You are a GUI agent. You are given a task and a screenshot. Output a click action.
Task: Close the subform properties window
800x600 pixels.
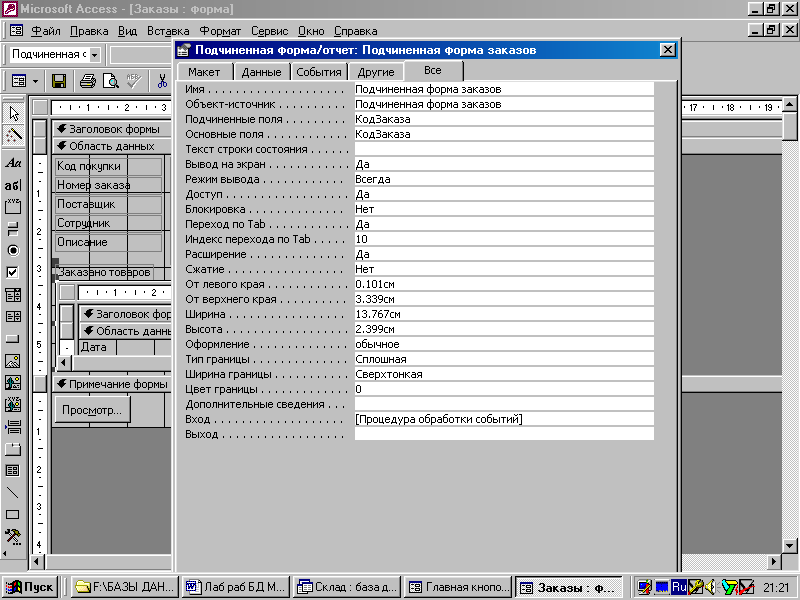[667, 49]
